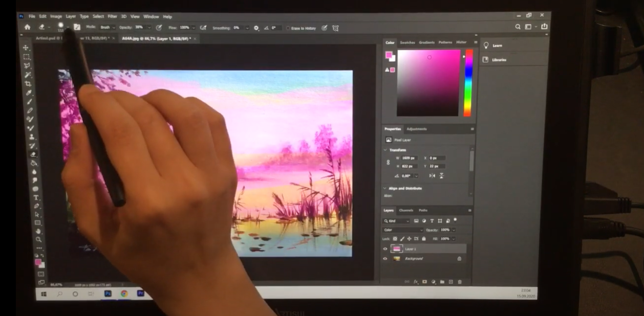Open the Layer menu
Screen dimensions: 644x316
(x=71, y=16)
